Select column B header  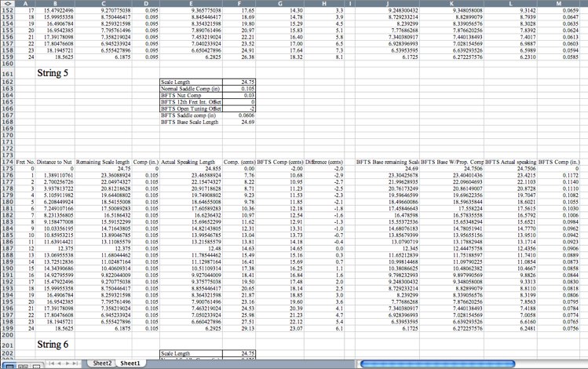[x=55, y=3]
